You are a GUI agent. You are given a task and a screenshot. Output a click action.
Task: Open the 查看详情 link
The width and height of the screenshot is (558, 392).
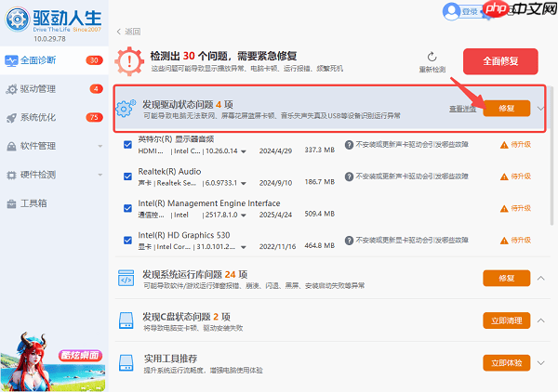point(462,109)
